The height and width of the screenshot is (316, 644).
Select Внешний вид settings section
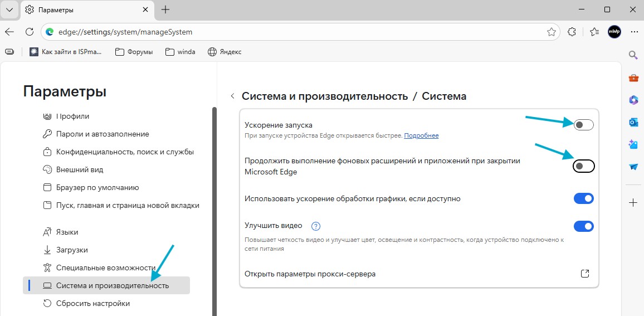point(106,169)
